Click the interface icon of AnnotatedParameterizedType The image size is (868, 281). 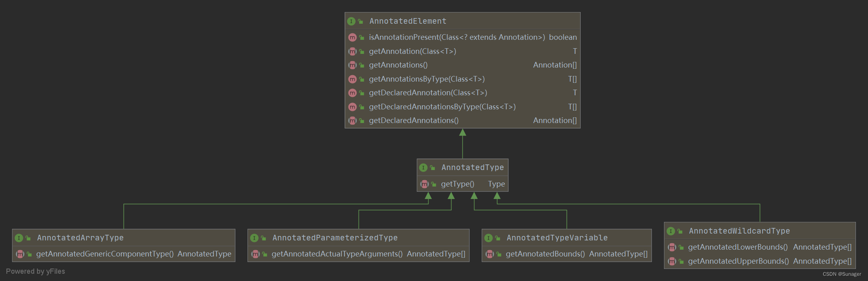click(x=254, y=238)
